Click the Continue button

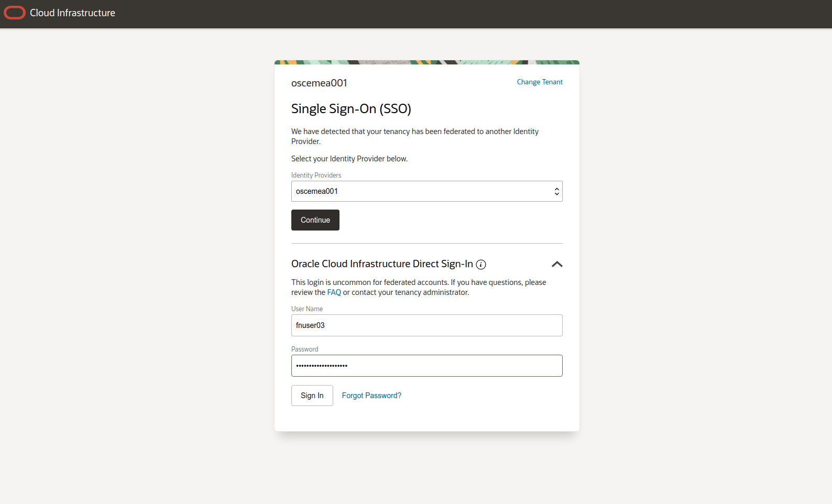pos(315,220)
